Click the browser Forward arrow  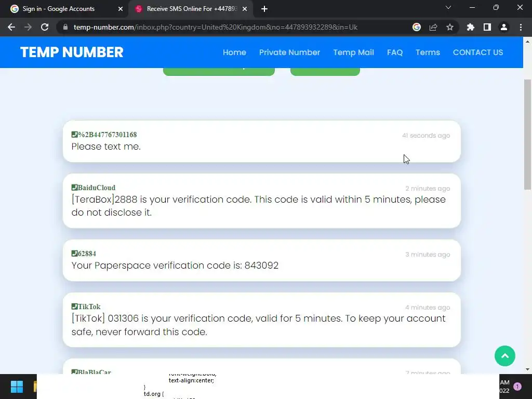coord(28,27)
